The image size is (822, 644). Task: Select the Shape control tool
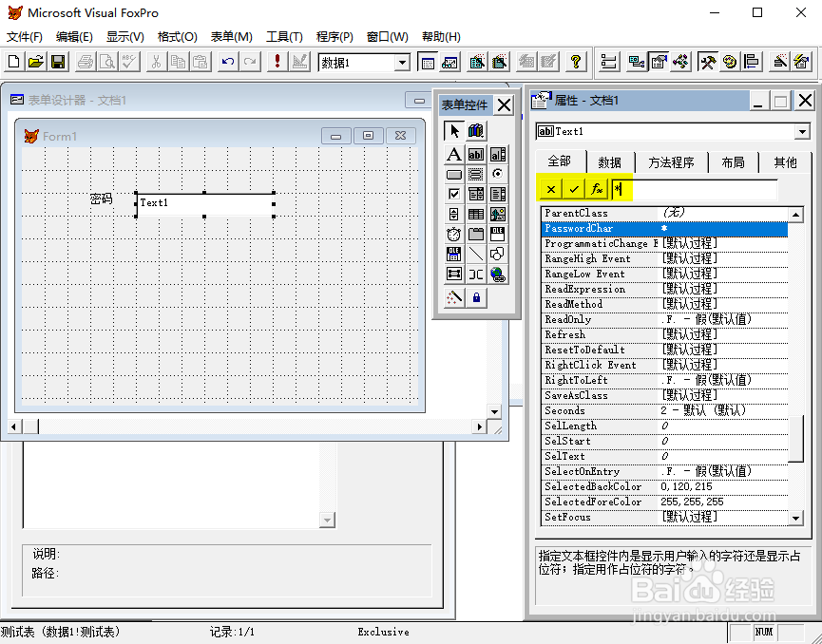(498, 255)
